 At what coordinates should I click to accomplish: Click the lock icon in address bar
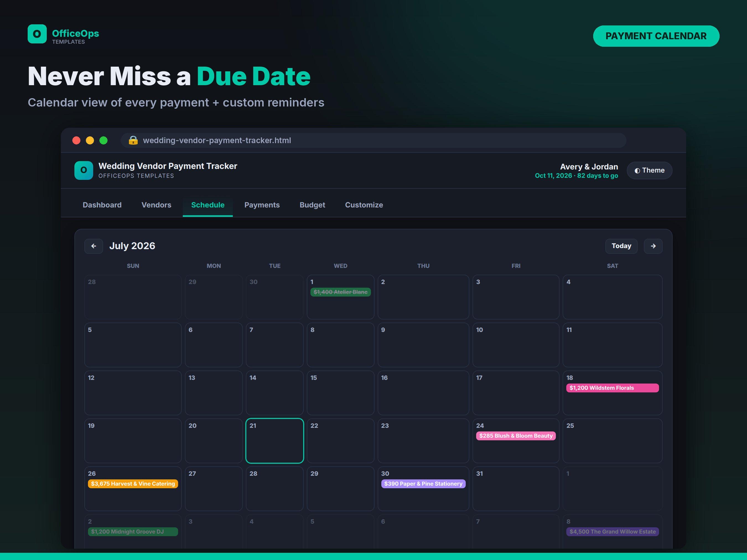tap(133, 140)
